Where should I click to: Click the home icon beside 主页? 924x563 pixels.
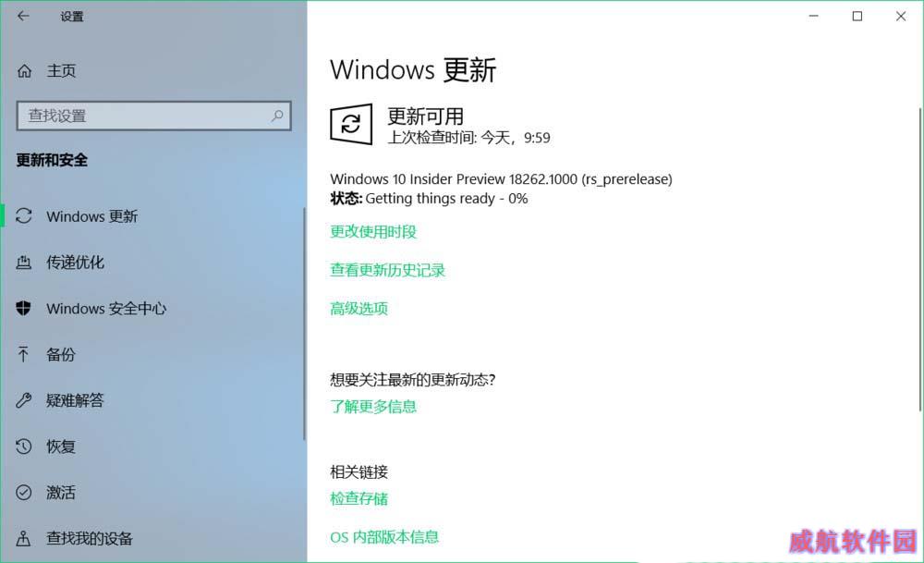pos(24,71)
